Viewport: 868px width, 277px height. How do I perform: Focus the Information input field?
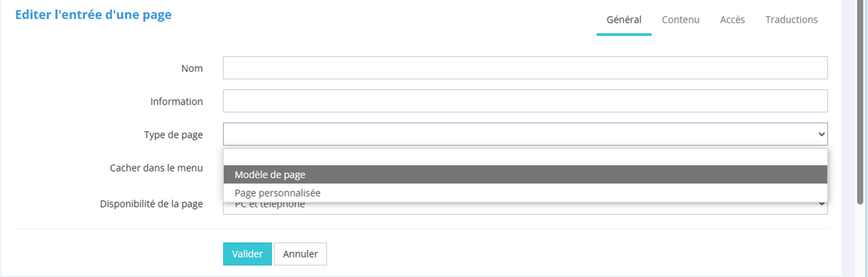pyautogui.click(x=525, y=101)
